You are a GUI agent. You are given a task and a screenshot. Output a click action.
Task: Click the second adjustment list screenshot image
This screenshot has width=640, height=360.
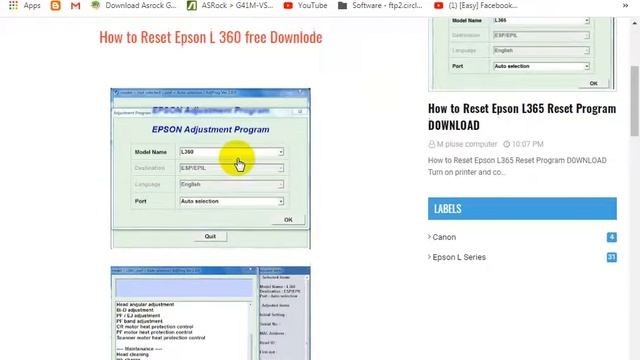[210, 313]
